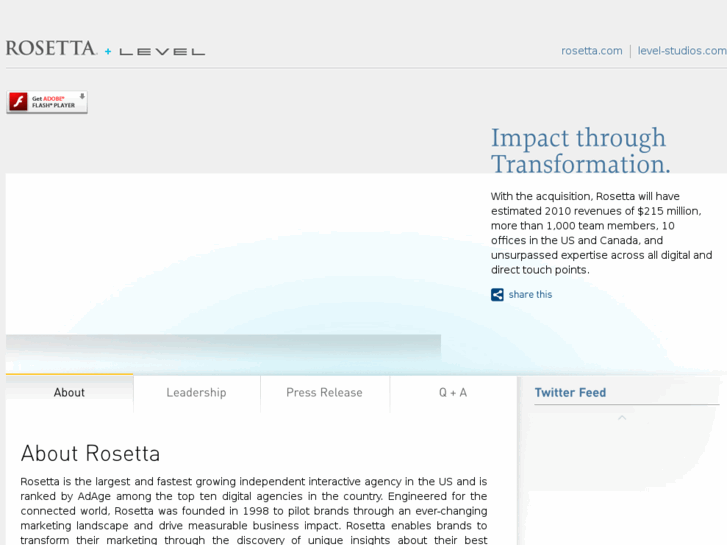Switch to the Leadership tab

[x=197, y=393]
